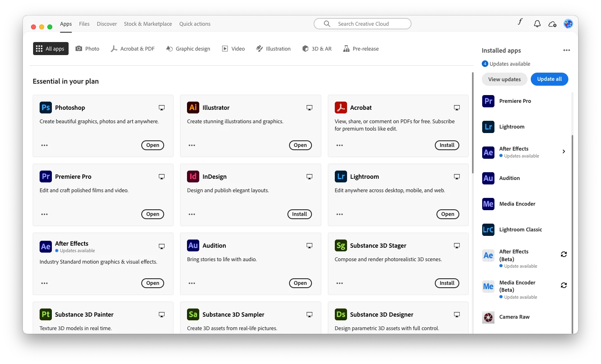Filter apps by the Acrobat & PDF category
Viewport: 601px width, 364px height.
pyautogui.click(x=132, y=49)
